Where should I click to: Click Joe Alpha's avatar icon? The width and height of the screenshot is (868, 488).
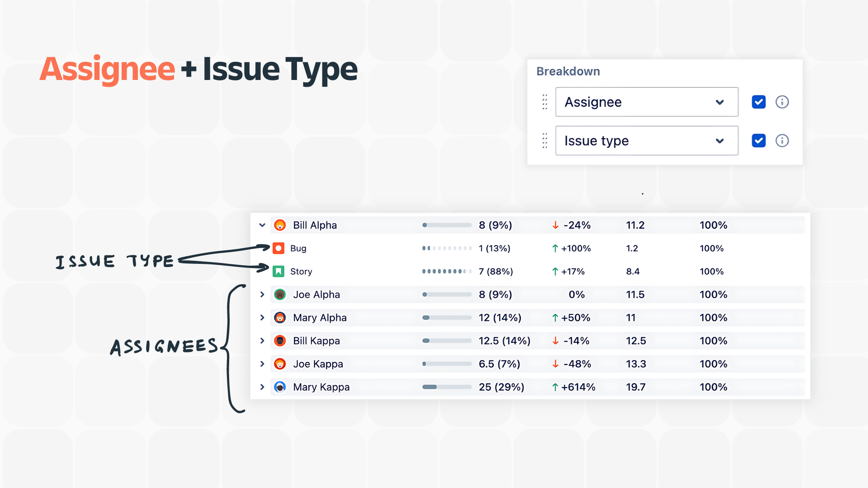coord(280,294)
